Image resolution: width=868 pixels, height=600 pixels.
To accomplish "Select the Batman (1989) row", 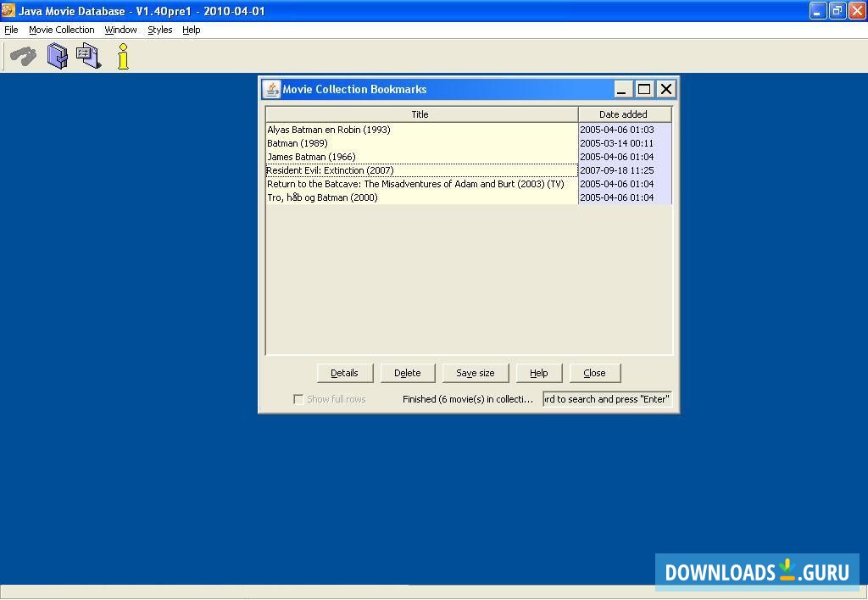I will point(381,143).
